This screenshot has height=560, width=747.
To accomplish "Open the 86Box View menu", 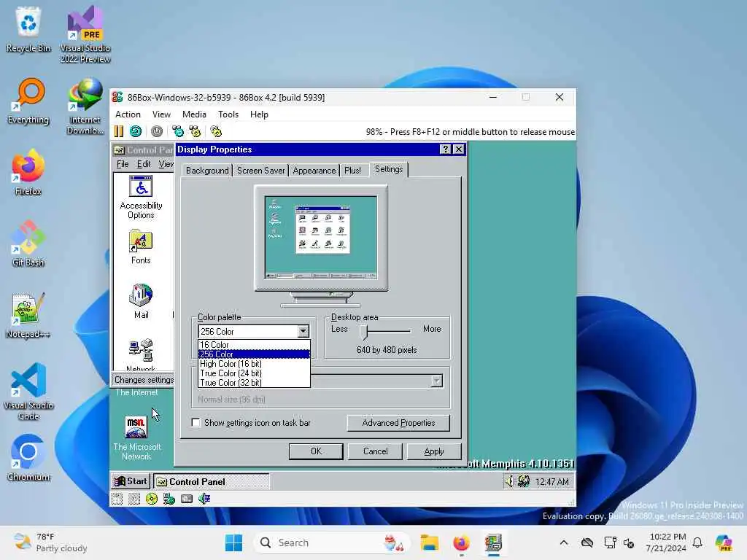I will [161, 114].
